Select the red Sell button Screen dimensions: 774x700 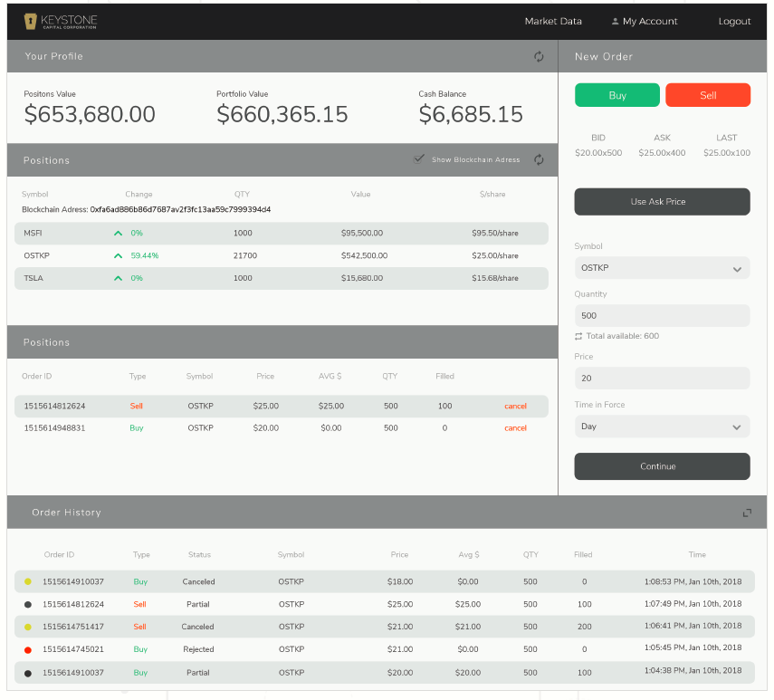pos(708,95)
